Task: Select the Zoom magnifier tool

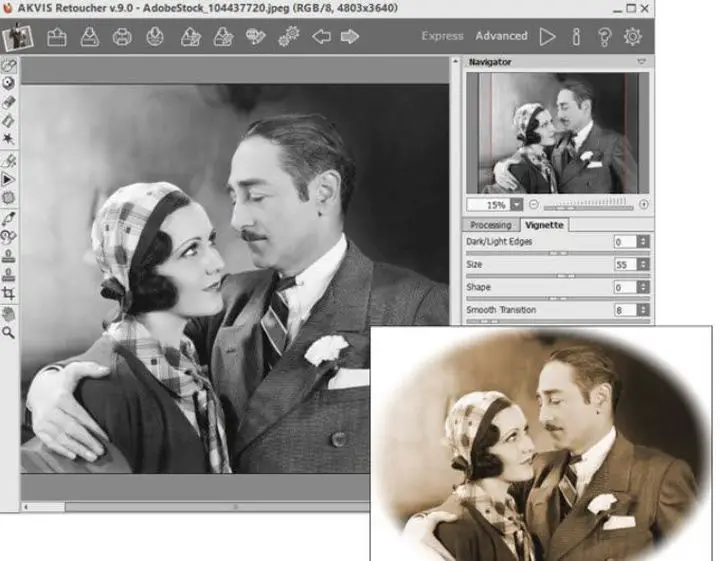Action: click(x=9, y=331)
